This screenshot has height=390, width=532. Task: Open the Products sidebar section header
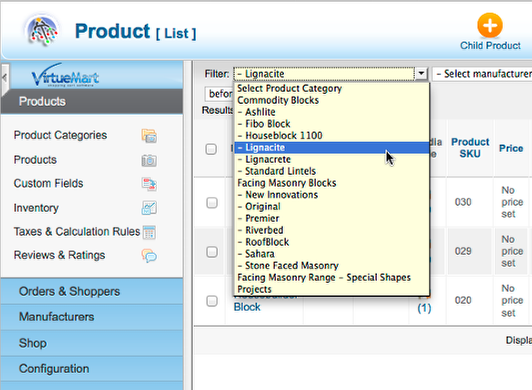point(92,101)
